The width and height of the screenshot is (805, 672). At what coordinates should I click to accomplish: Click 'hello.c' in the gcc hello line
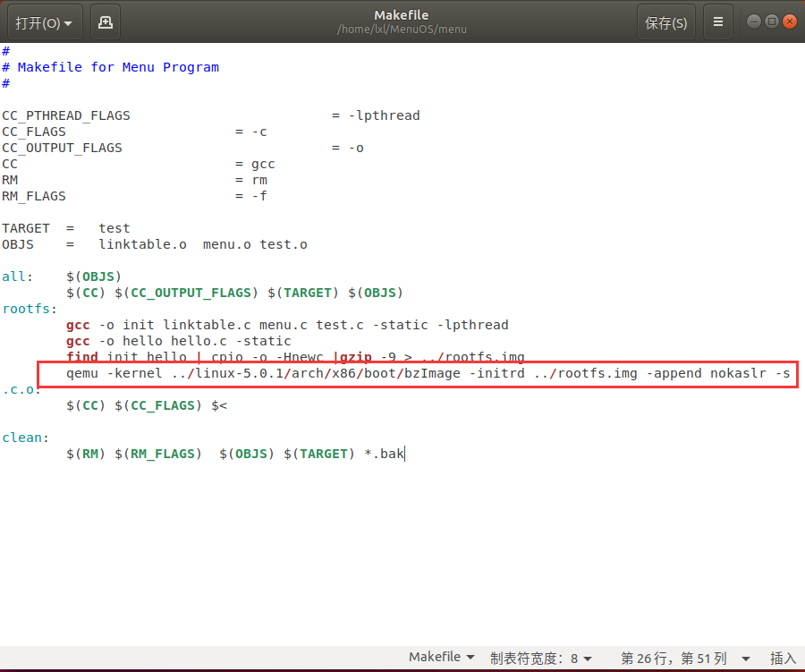click(x=199, y=341)
